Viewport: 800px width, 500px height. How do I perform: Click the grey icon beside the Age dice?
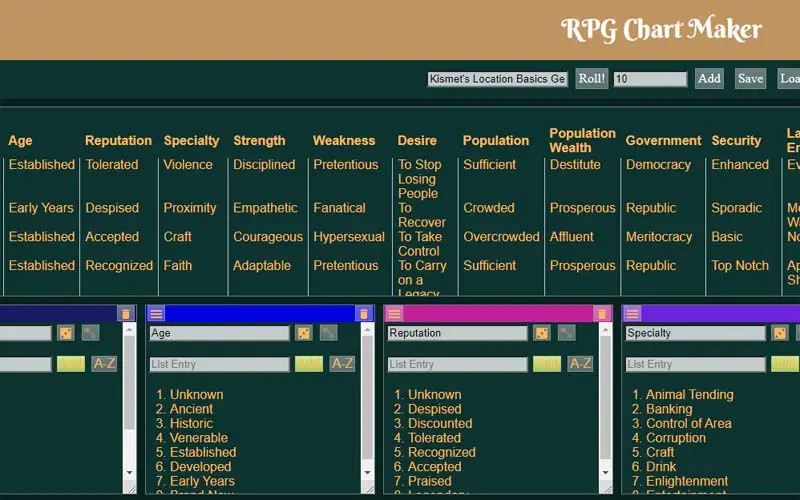tap(329, 333)
